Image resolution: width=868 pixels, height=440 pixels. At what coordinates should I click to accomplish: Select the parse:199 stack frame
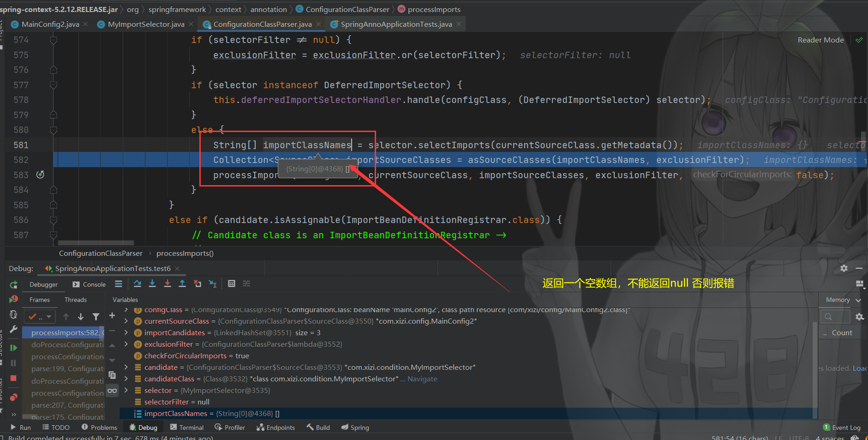pos(67,369)
